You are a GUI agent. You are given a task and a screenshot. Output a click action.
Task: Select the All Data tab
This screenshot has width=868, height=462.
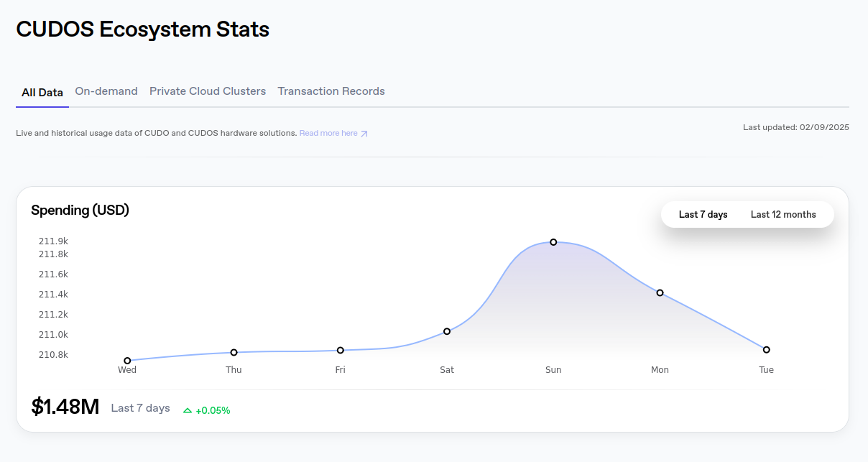[x=42, y=92]
